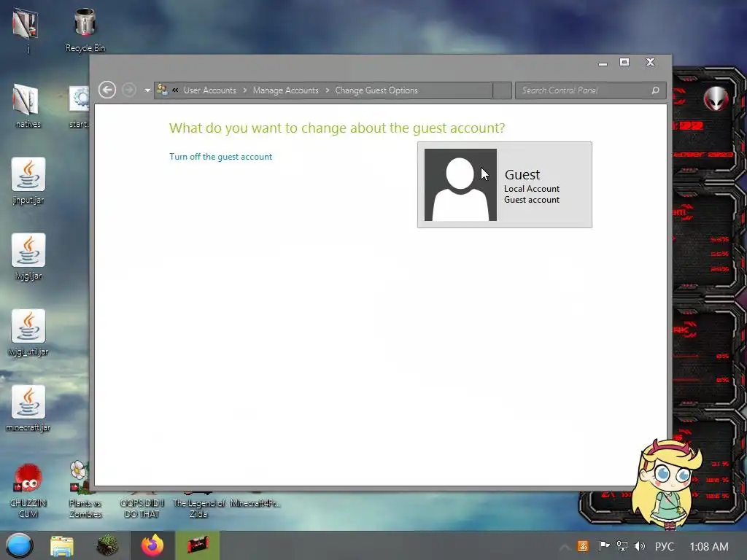Click the Alienware alien head gadget
The height and width of the screenshot is (560, 747).
pos(716,98)
